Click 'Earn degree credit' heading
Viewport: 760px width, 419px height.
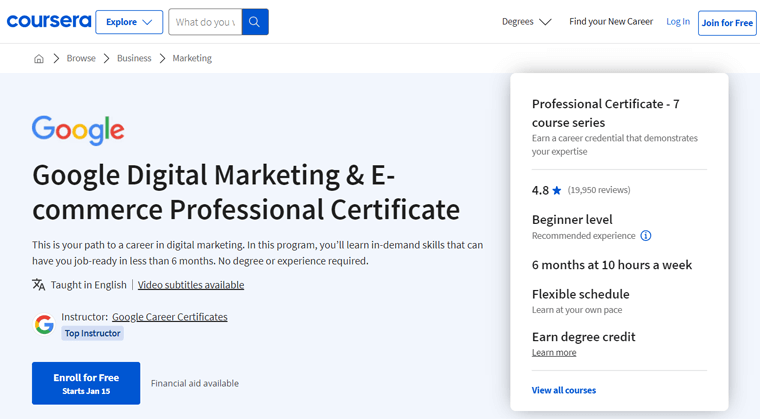coord(583,337)
